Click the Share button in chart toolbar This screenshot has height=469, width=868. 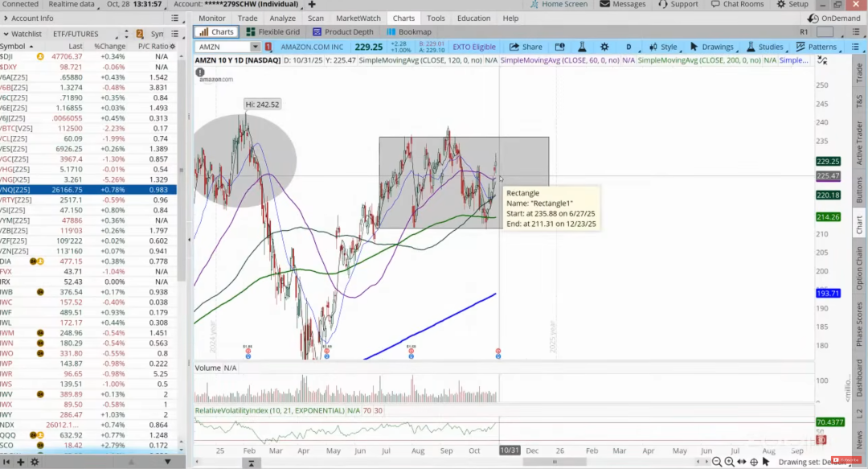click(526, 47)
